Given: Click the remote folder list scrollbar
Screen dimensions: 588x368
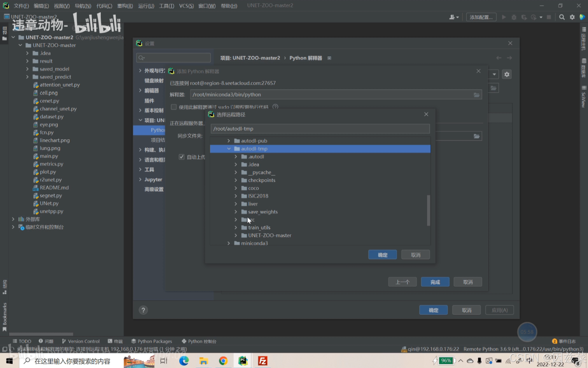Looking at the screenshot, I should pos(428,210).
